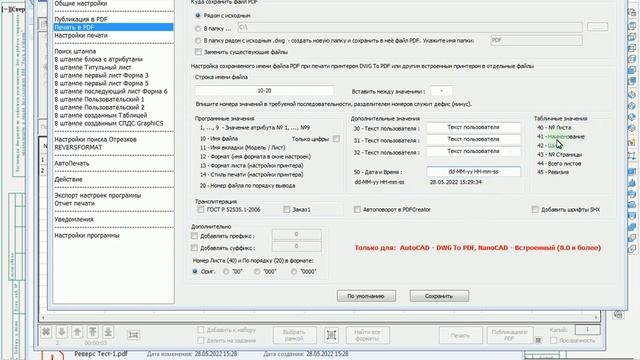Image resolution: width=640 pixels, height=360 pixels.
Task: Select В штампе первый лист Форма 5
Action: (x=101, y=83)
